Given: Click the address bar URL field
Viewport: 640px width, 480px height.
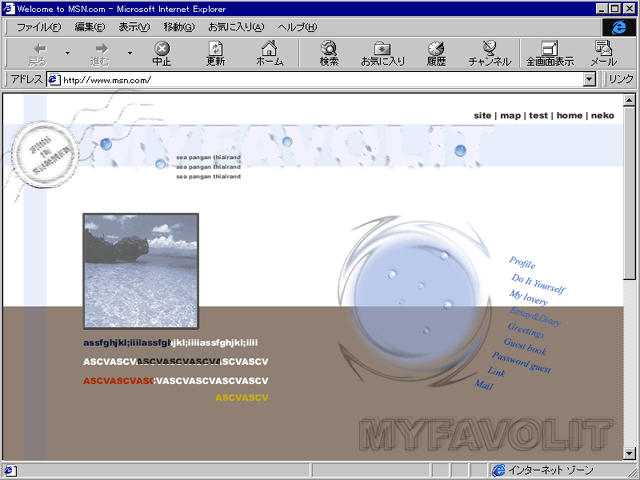Looking at the screenshot, I should (x=320, y=80).
